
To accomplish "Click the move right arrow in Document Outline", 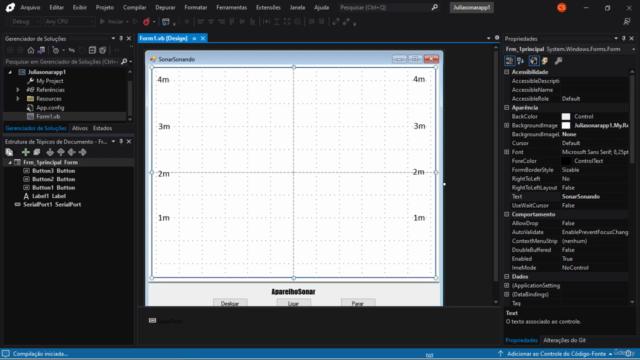I will click(x=82, y=152).
